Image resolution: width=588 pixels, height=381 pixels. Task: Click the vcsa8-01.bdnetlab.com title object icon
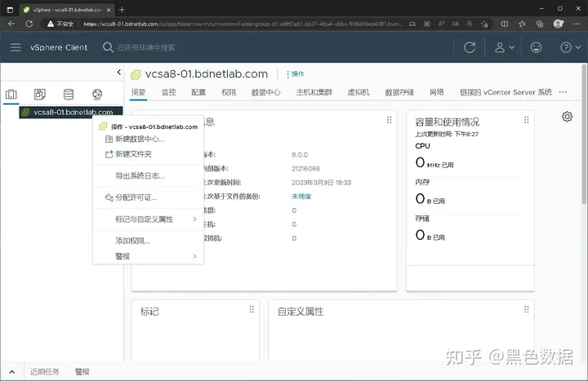coord(136,74)
